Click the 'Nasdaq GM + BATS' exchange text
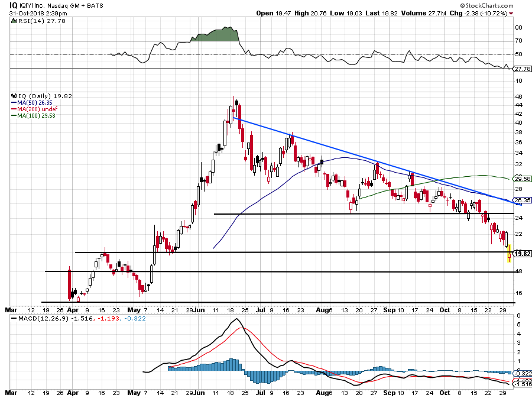Viewport: 532px width, 398px height. point(75,6)
